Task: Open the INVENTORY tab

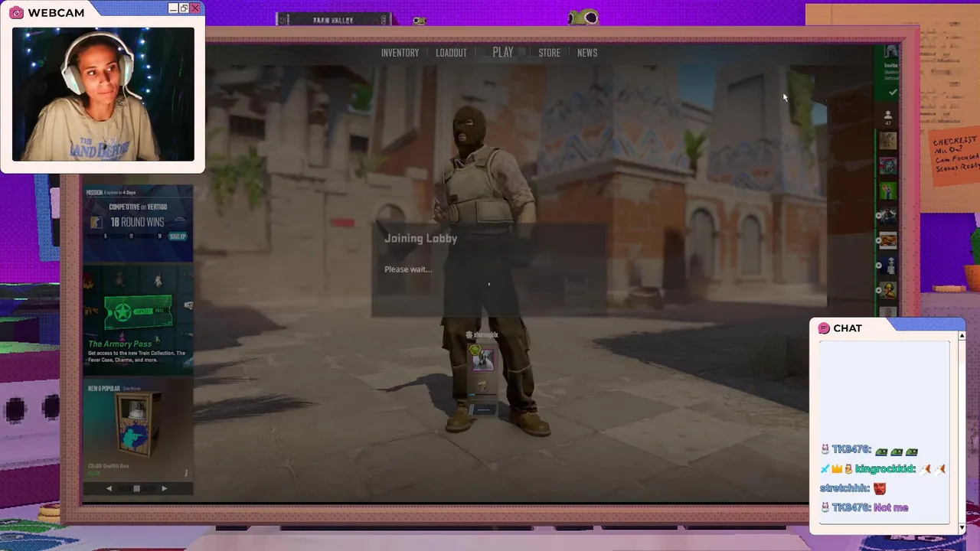Action: tap(400, 53)
